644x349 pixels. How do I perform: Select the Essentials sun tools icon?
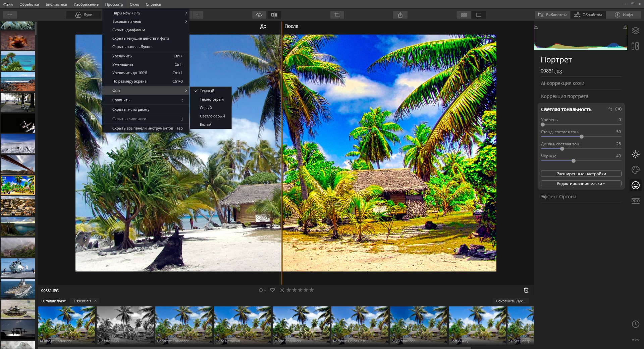635,154
